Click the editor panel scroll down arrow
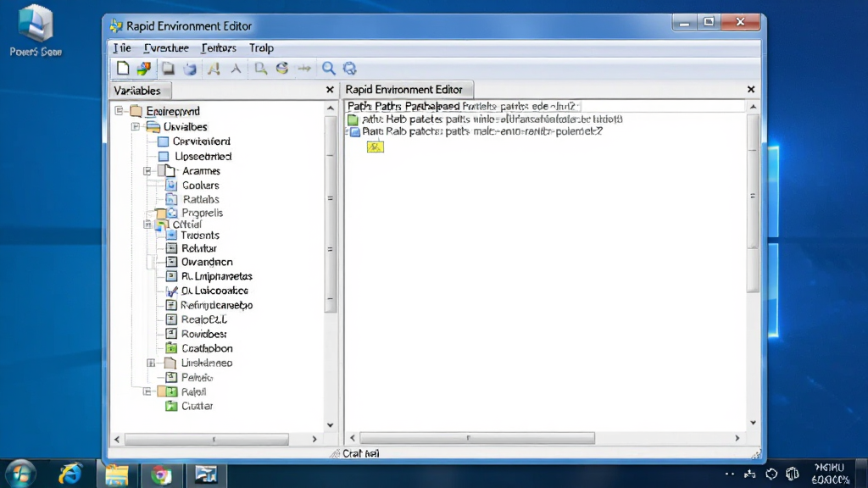868x488 pixels. tap(753, 423)
